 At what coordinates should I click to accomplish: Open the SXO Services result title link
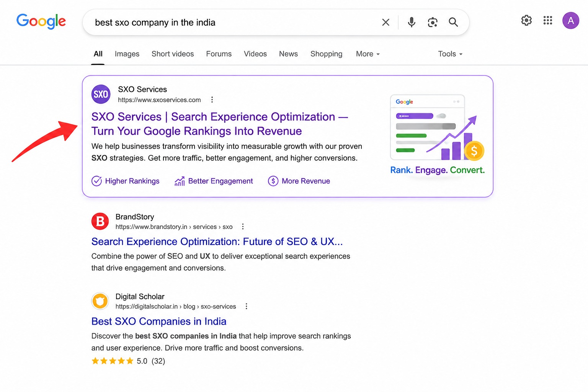[220, 124]
